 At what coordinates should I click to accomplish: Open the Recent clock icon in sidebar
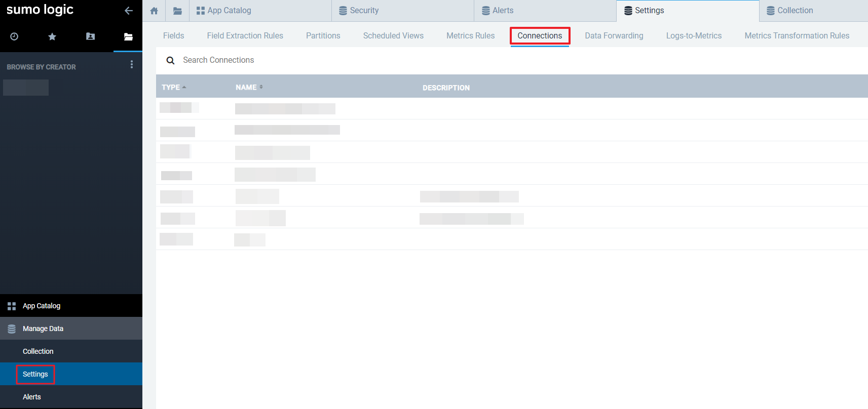point(14,36)
